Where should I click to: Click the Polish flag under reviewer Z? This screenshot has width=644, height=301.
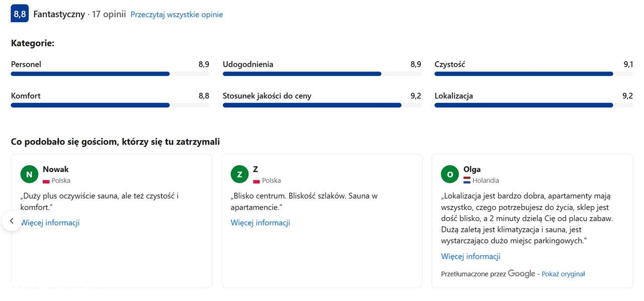coord(257,181)
